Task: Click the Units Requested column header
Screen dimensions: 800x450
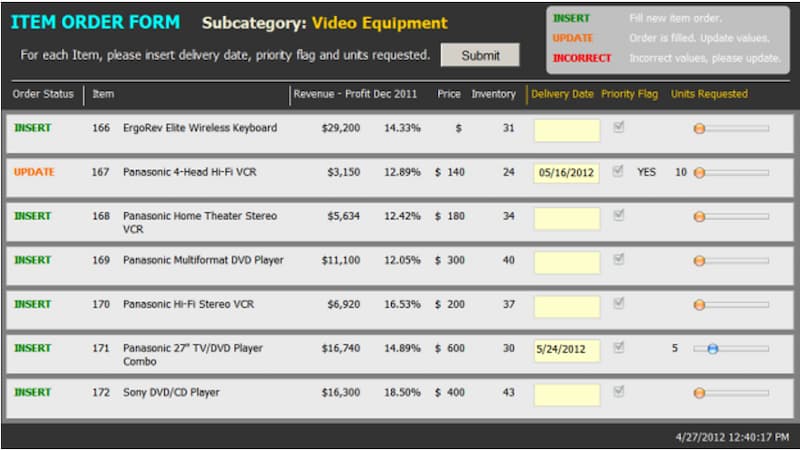Action: (x=709, y=94)
